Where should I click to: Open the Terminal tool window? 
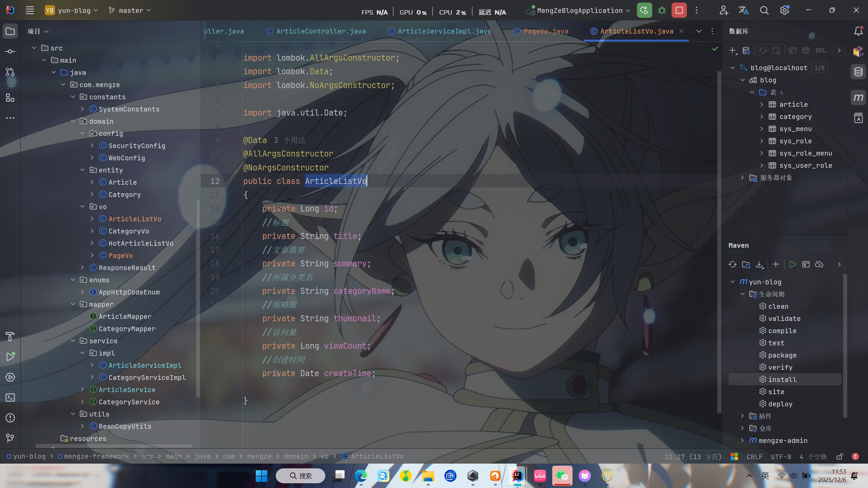10,398
